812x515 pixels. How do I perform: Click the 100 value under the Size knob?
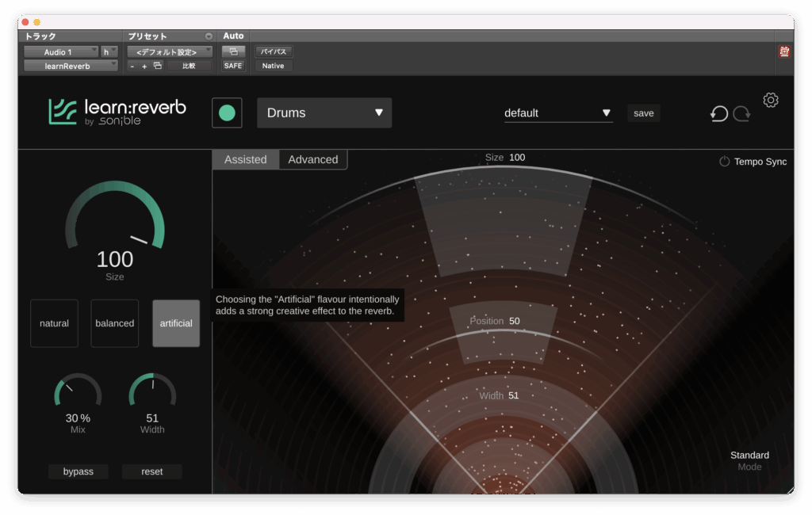114,259
